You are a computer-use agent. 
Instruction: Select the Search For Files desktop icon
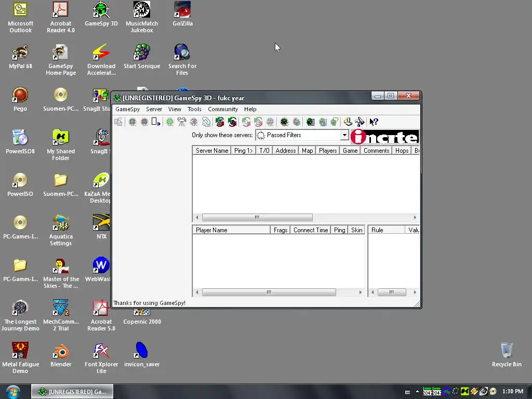182,60
